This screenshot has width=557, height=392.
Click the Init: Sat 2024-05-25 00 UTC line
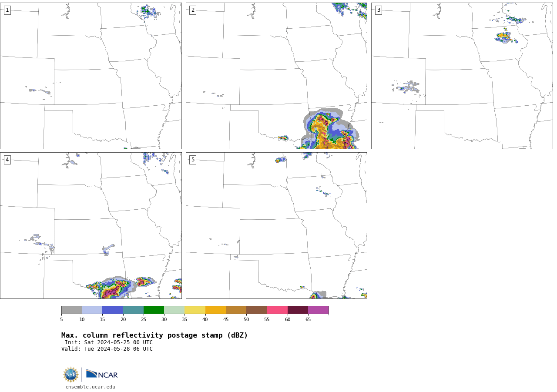109,342
